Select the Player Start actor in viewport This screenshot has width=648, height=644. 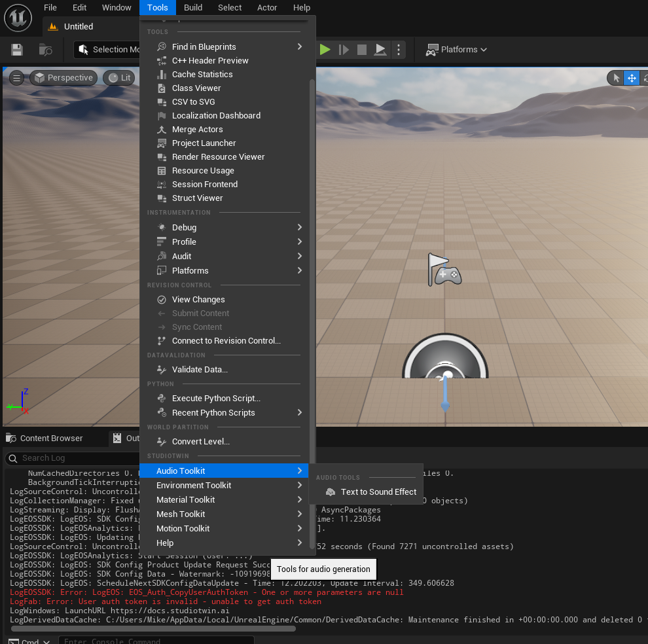[x=444, y=270]
